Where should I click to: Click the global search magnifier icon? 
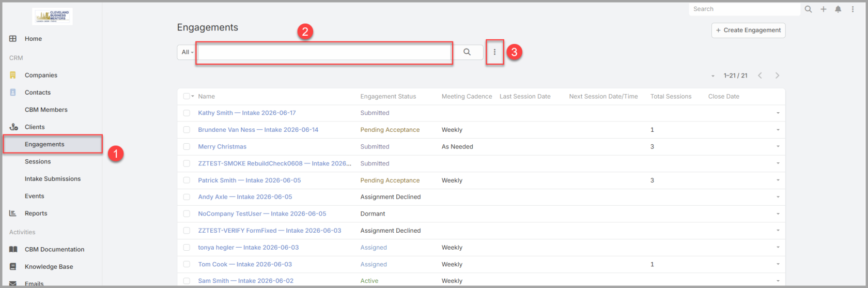click(809, 9)
